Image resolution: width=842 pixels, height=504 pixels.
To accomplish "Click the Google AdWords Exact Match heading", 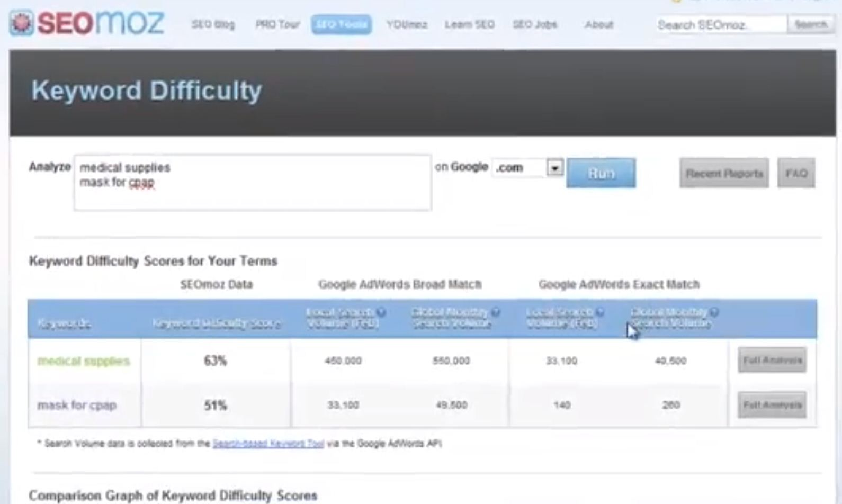I will pyautogui.click(x=619, y=284).
